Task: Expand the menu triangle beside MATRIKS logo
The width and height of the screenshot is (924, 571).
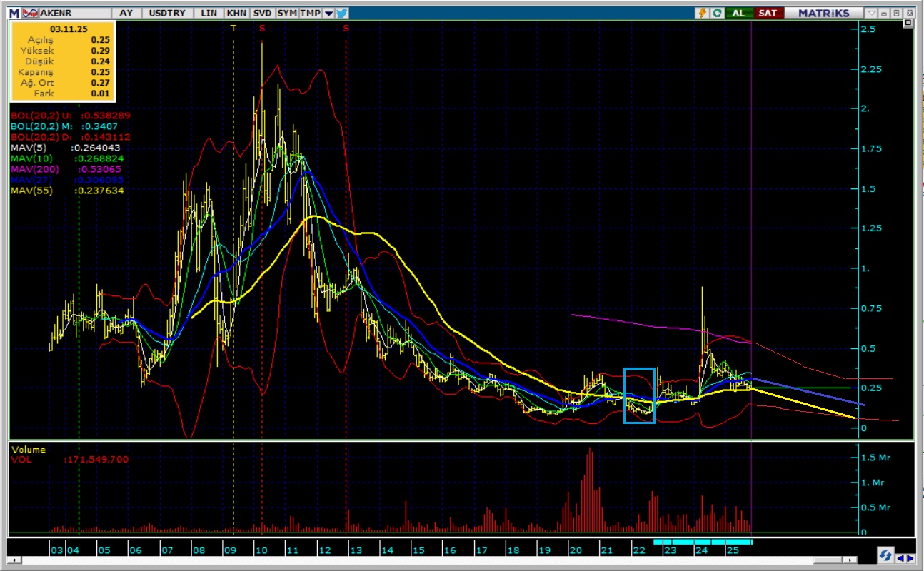Action: (872, 13)
